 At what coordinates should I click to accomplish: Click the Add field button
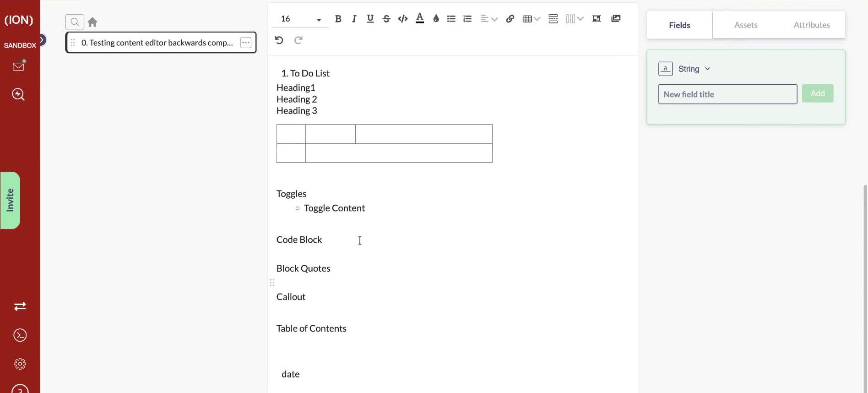click(x=817, y=93)
